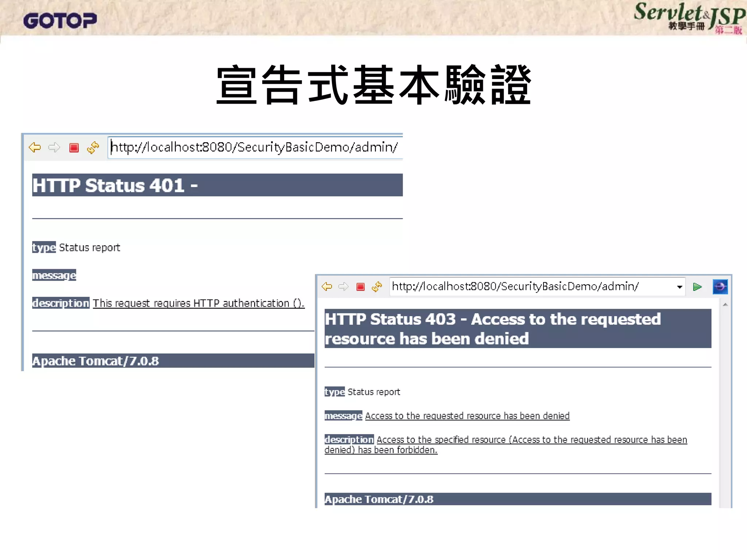Click scrollbar up arrow in 403 browser
This screenshot has height=560, width=747.
[725, 304]
